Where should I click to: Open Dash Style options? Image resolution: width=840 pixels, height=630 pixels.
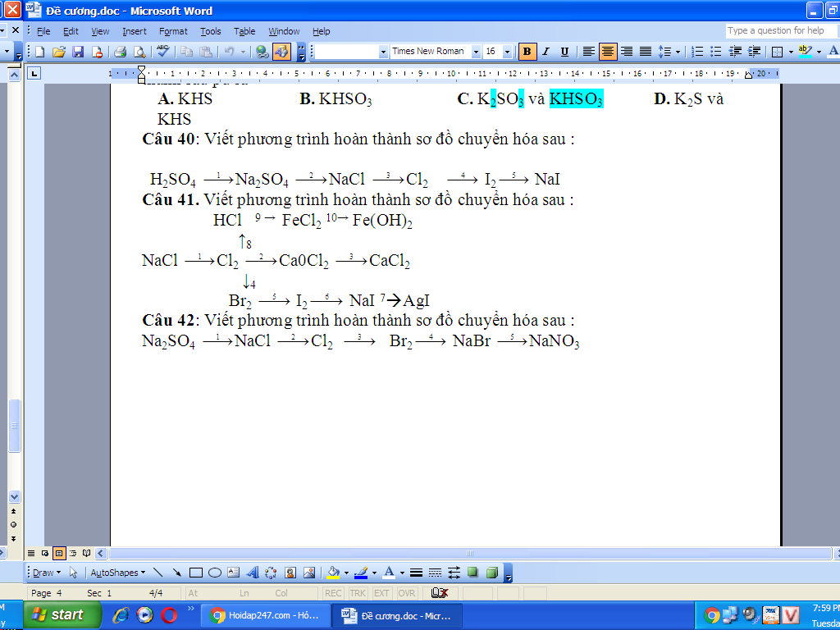(x=435, y=573)
